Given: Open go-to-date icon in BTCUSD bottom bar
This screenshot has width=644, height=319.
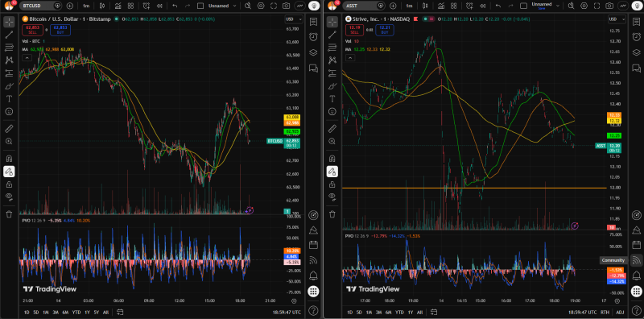Looking at the screenshot, I should (120, 312).
